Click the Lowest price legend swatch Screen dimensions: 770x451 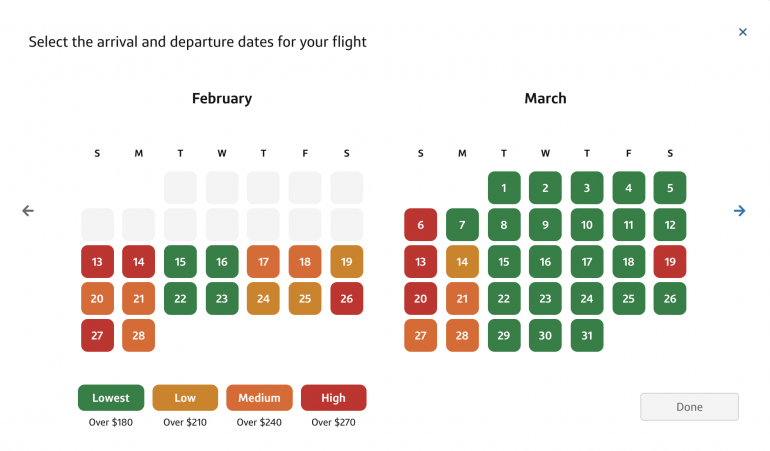pos(111,398)
